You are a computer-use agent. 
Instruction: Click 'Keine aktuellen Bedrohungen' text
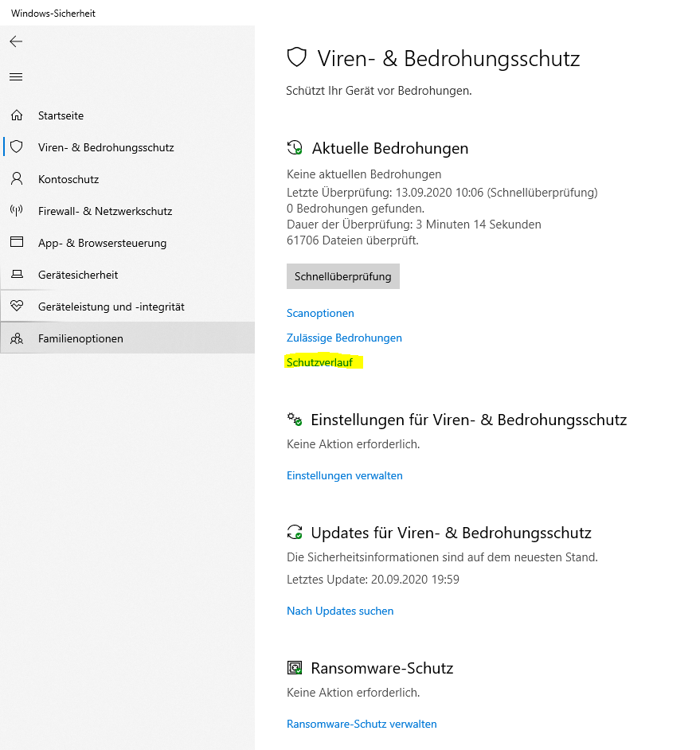[364, 174]
